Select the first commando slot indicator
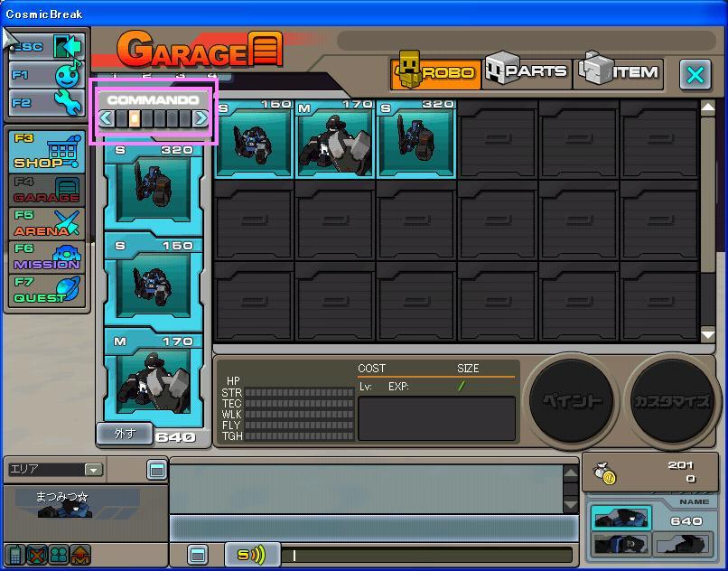 (122, 118)
